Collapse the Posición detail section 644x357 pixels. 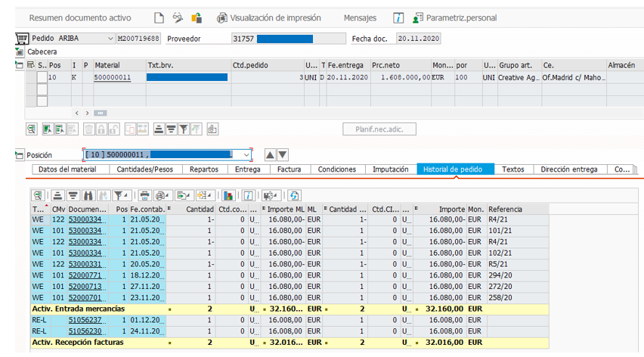point(20,155)
